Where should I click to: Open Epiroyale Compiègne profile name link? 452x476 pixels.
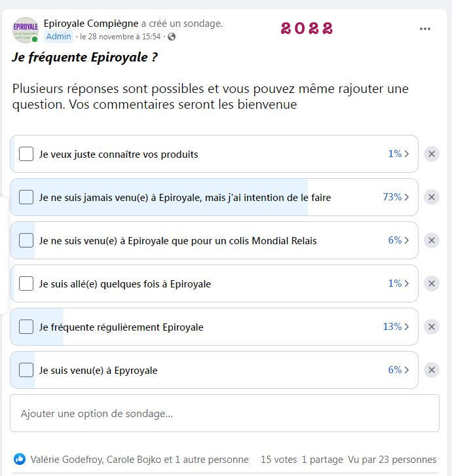pos(91,24)
